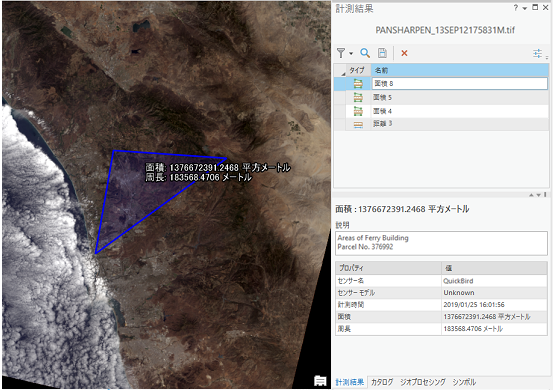
Task: Click the センサー モデル property cell
Action: [x=388, y=293]
